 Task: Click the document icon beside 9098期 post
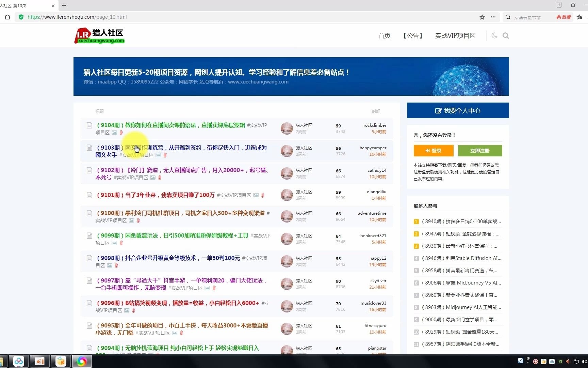click(89, 258)
